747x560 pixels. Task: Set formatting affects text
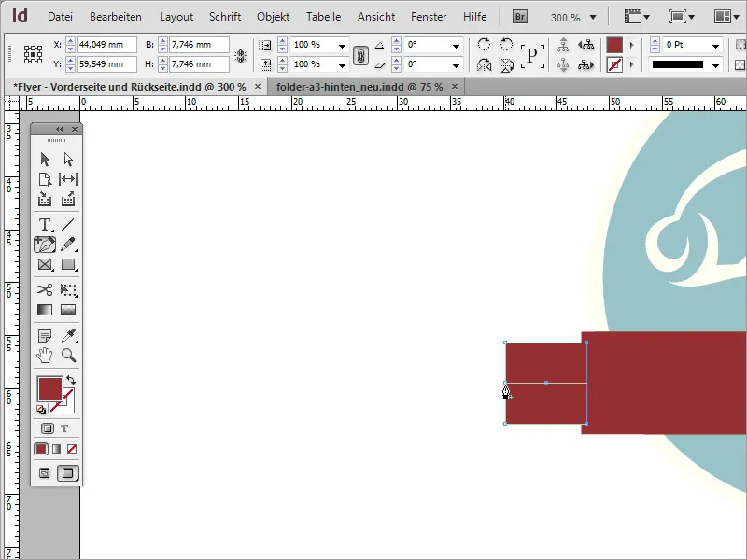(x=64, y=428)
